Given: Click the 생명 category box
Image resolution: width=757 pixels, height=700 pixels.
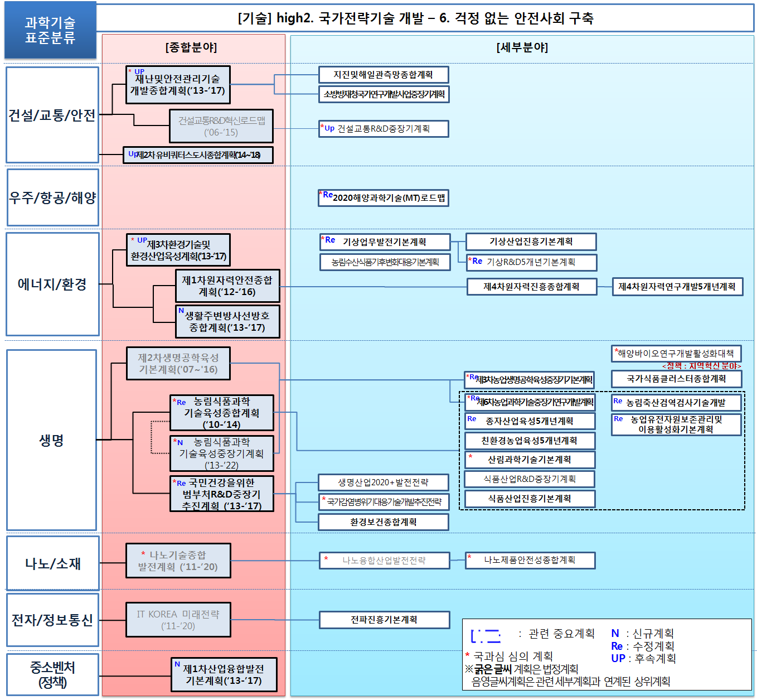Looking at the screenshot, I should pos(51,440).
